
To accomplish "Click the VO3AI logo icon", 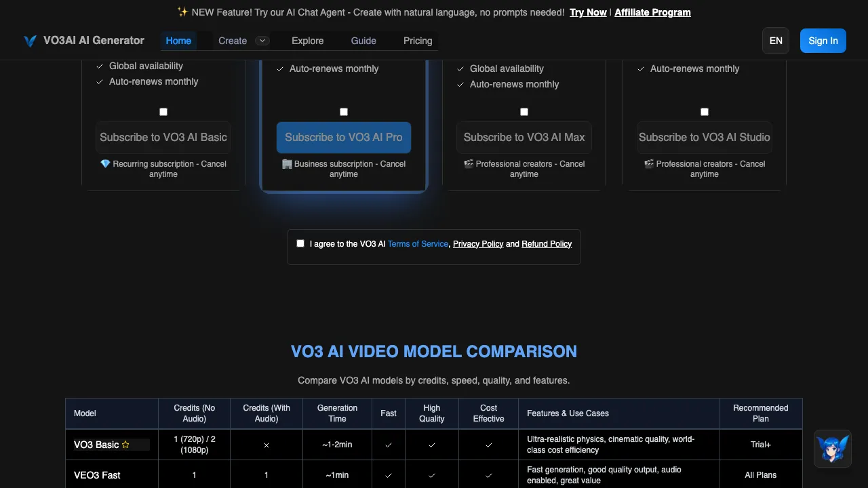I will point(30,41).
